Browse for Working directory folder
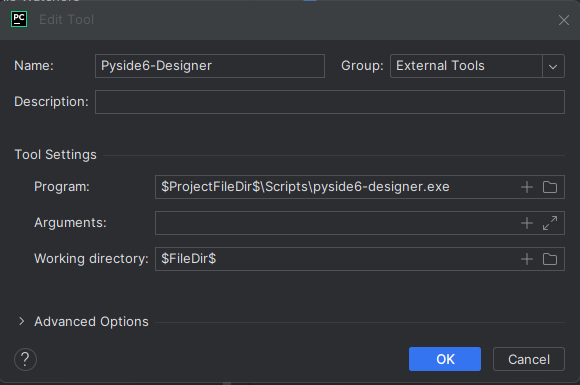This screenshot has height=385, width=580. (x=550, y=259)
